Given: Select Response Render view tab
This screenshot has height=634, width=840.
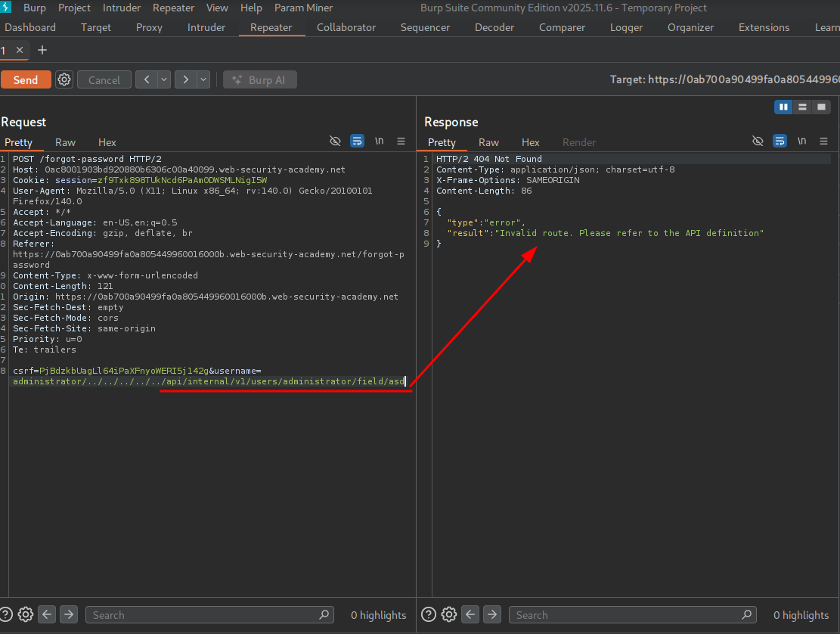Looking at the screenshot, I should (579, 142).
